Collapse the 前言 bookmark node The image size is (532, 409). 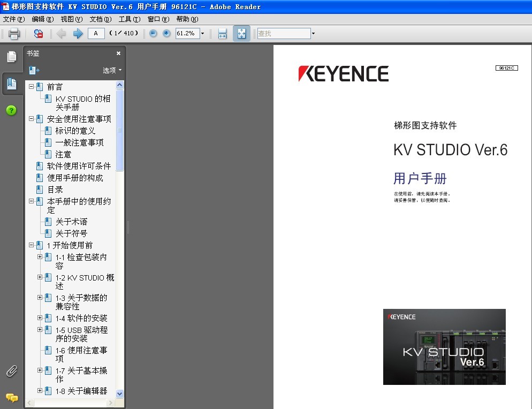(x=32, y=86)
